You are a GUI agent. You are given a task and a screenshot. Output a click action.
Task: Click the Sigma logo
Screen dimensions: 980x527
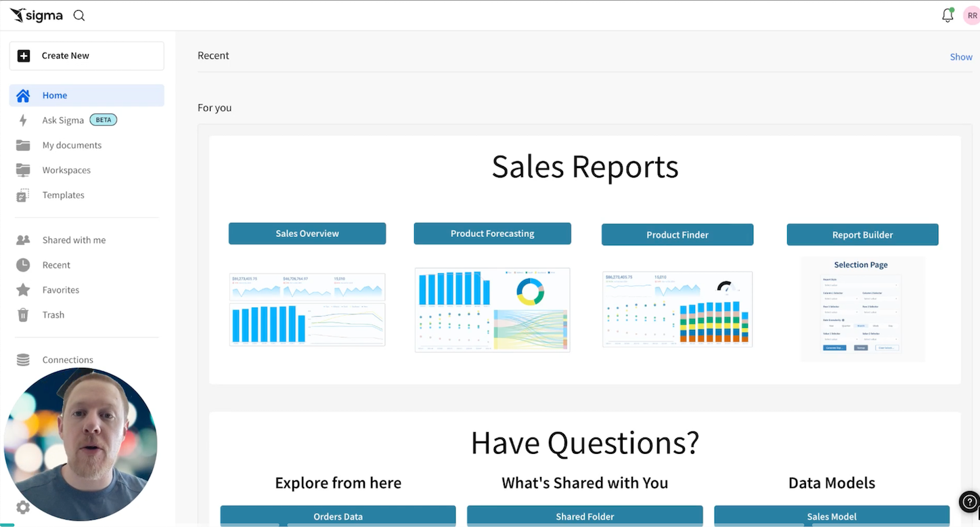coord(37,15)
